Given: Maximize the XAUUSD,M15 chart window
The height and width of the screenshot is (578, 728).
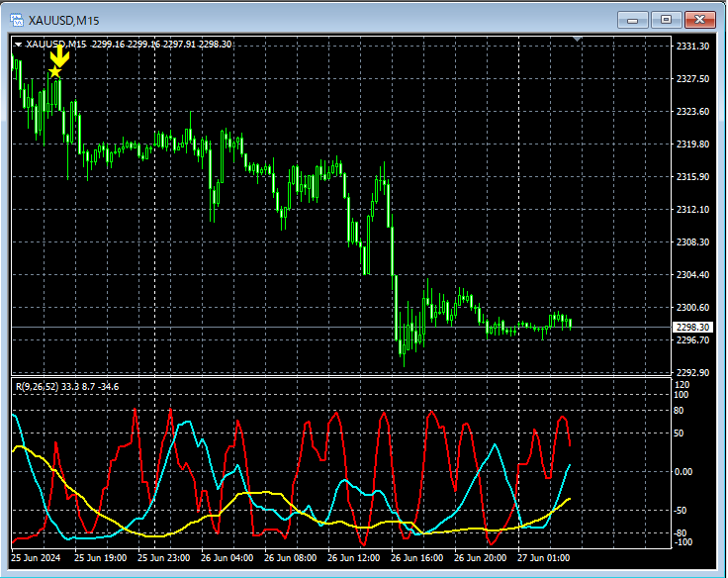Looking at the screenshot, I should click(666, 20).
